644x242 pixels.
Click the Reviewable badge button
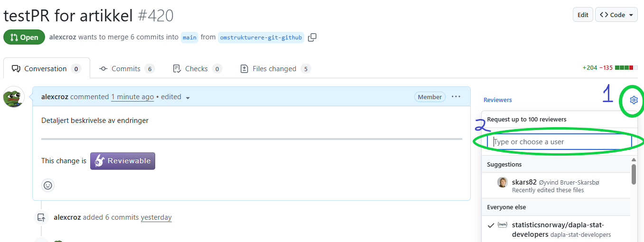(122, 161)
